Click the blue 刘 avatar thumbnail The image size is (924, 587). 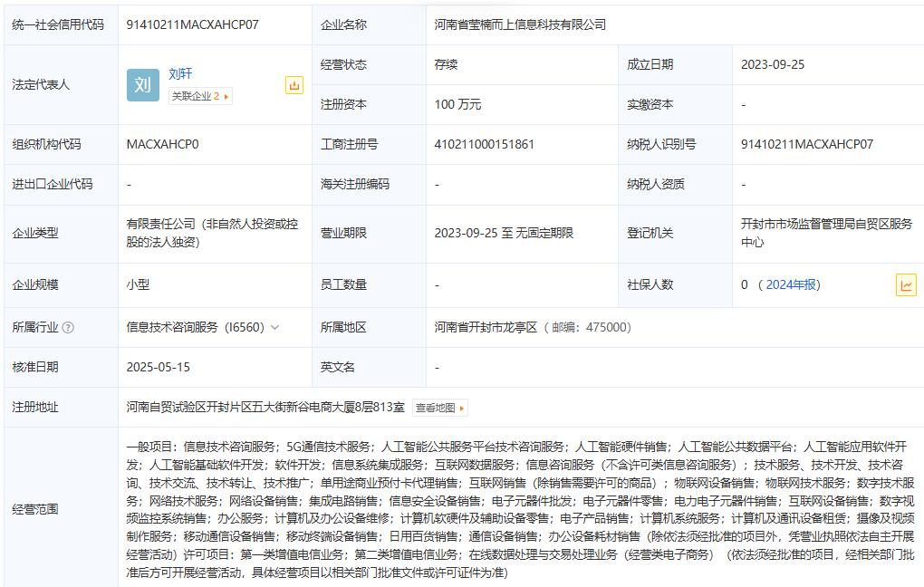(143, 85)
